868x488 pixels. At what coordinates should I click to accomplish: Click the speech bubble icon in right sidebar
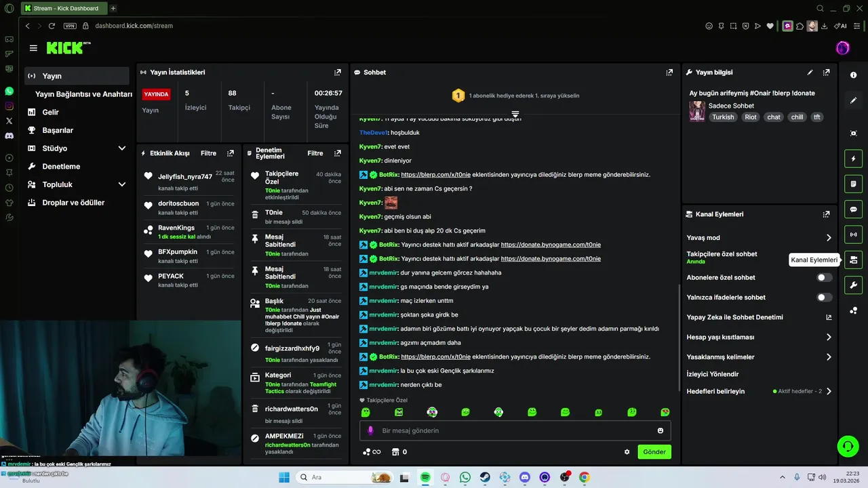(x=854, y=209)
